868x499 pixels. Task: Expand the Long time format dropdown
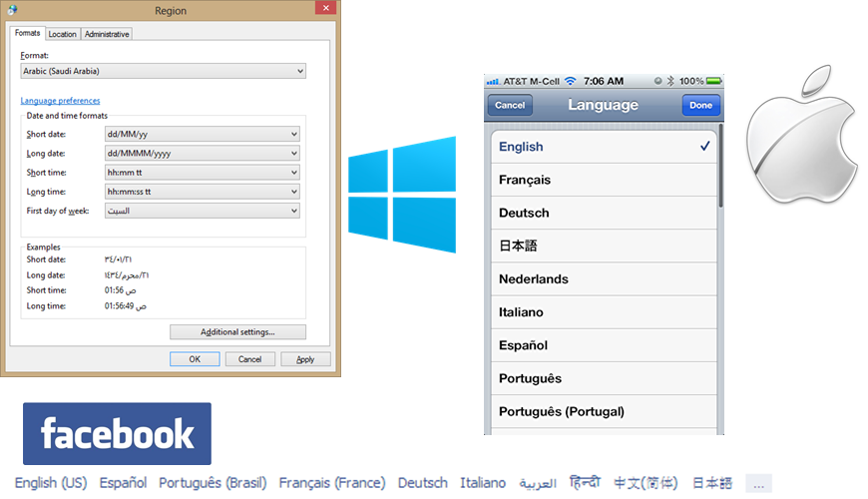coord(202,192)
